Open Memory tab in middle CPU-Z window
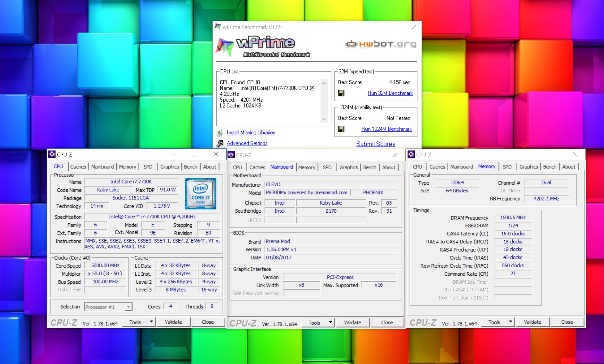The image size is (604, 364). coord(307,167)
